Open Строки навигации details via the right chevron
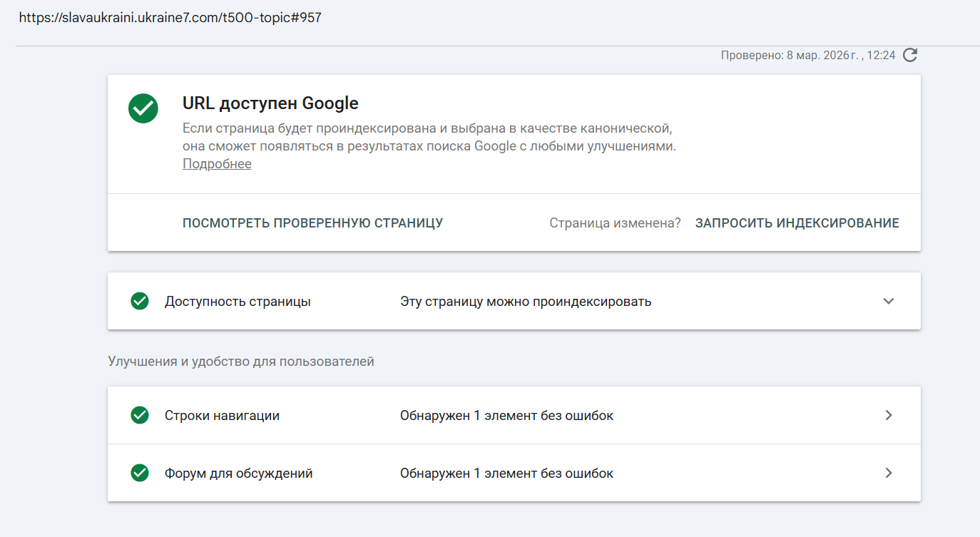This screenshot has height=537, width=980. (x=888, y=415)
